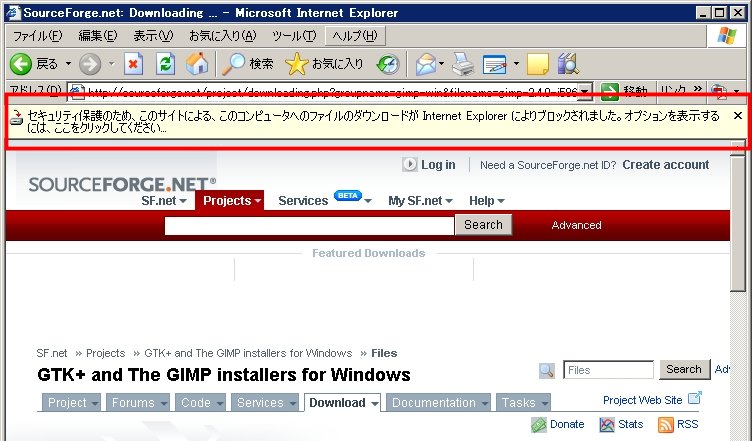The width and height of the screenshot is (752, 441).
Task: Open the 編集(E) menu
Action: click(98, 36)
